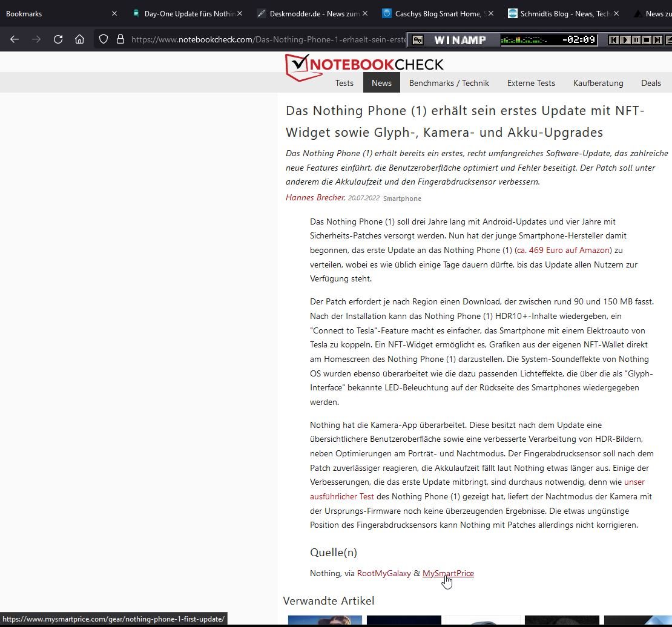Screen dimensions: 672x627
Task: Stop playback in Winamp
Action: pos(647,40)
